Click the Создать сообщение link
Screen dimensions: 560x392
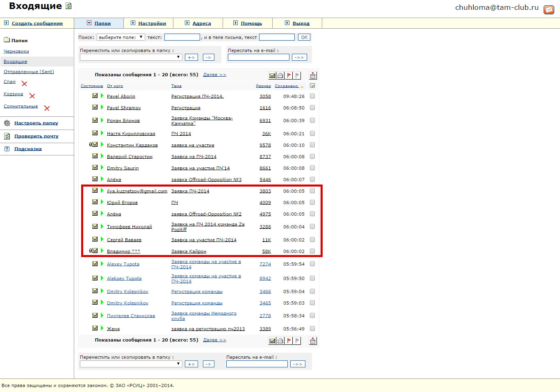coord(37,23)
